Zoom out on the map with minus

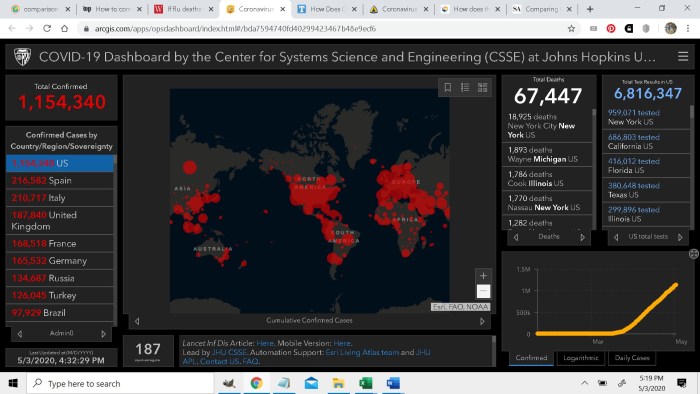483,291
